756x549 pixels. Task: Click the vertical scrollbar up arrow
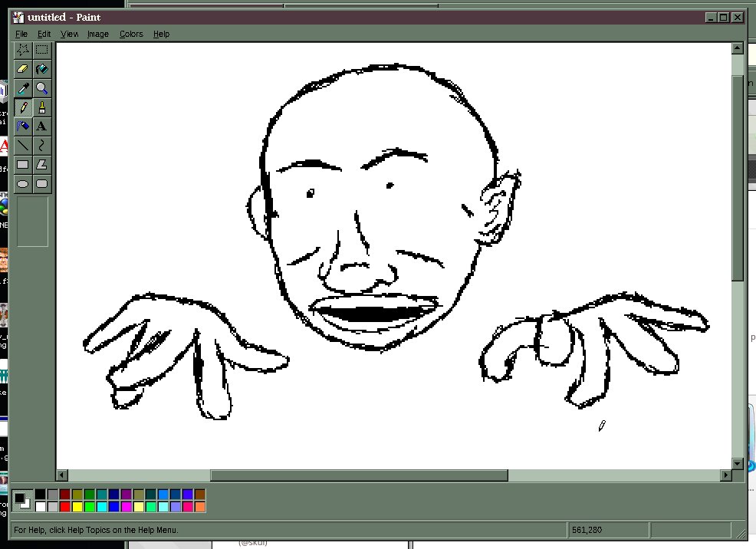pyautogui.click(x=738, y=48)
